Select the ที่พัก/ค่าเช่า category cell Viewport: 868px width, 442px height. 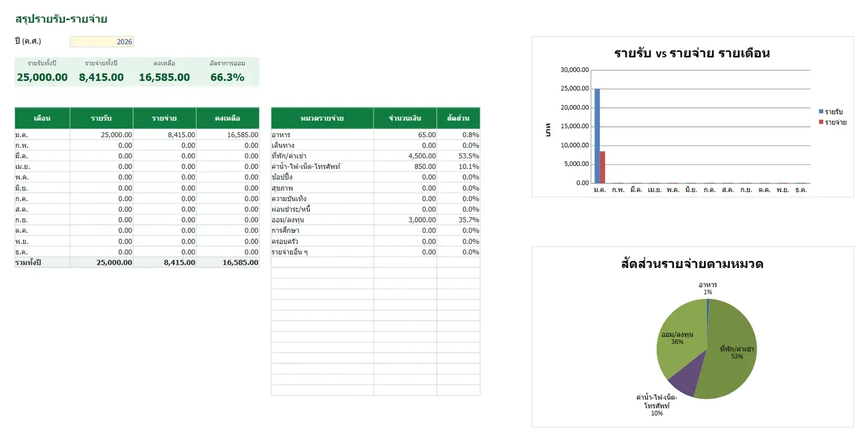tap(322, 156)
